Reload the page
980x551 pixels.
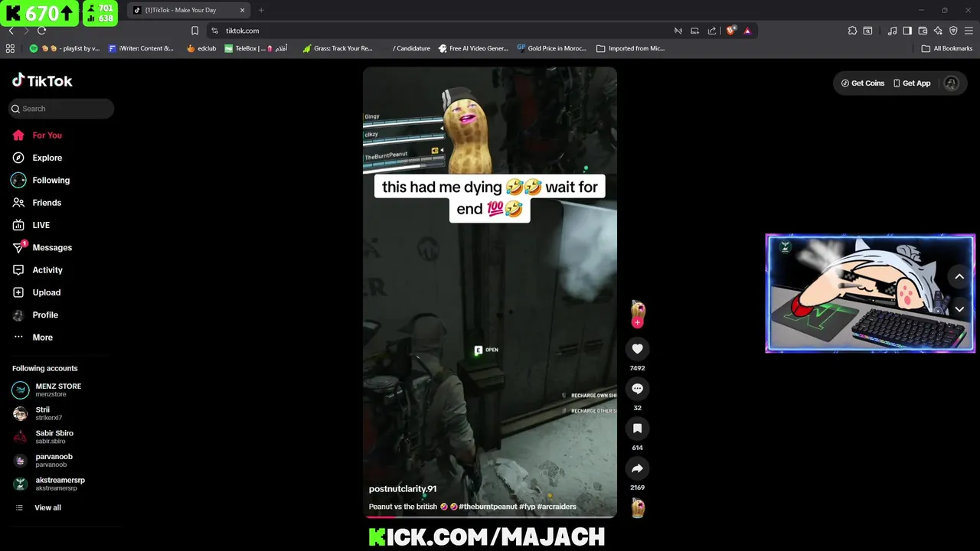[x=41, y=31]
